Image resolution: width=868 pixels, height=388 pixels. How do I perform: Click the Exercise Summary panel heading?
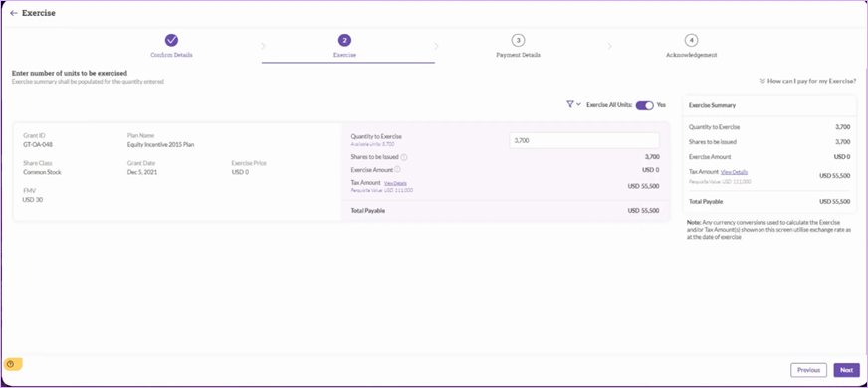coord(712,105)
